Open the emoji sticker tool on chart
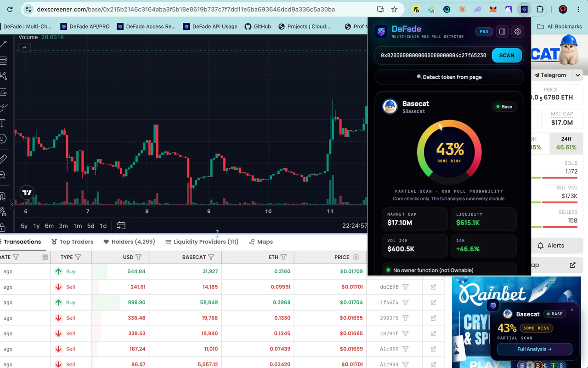 [x=3, y=138]
